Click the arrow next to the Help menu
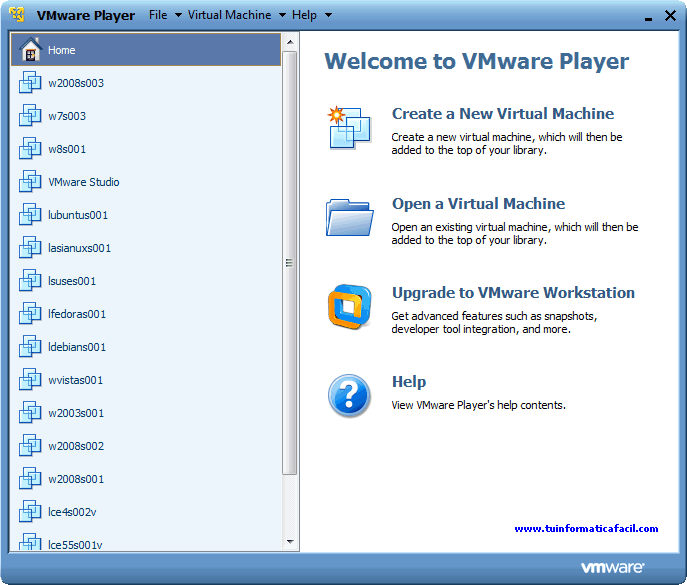 point(328,15)
